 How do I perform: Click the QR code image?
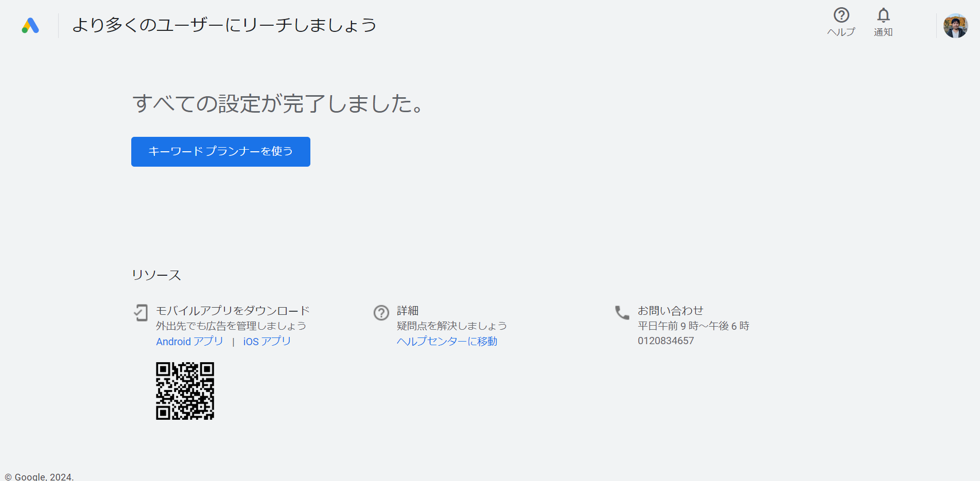pyautogui.click(x=185, y=391)
